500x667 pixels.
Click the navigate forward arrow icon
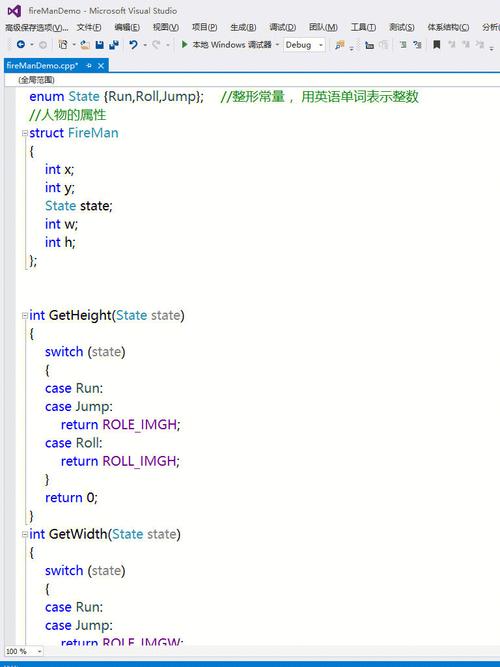coord(43,44)
